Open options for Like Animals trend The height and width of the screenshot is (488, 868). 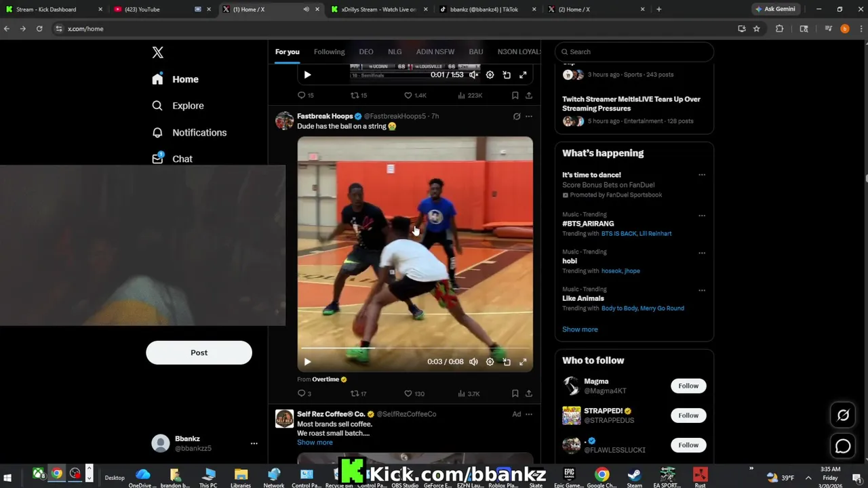pyautogui.click(x=702, y=290)
